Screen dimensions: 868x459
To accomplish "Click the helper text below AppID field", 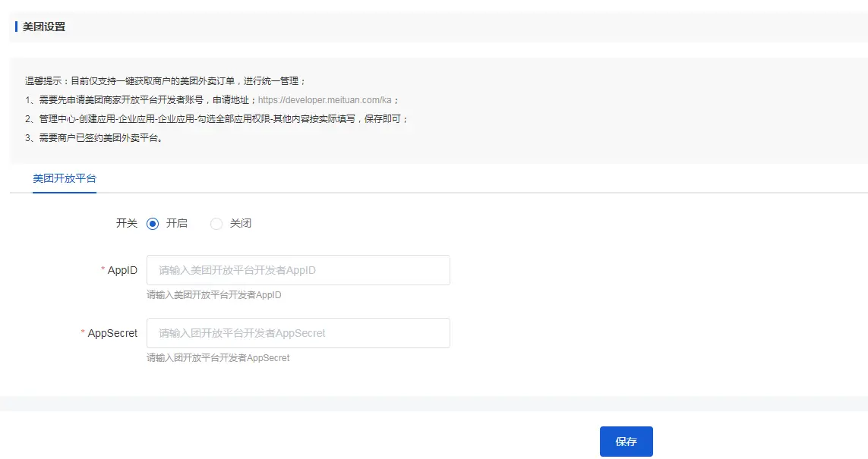I will point(213,295).
